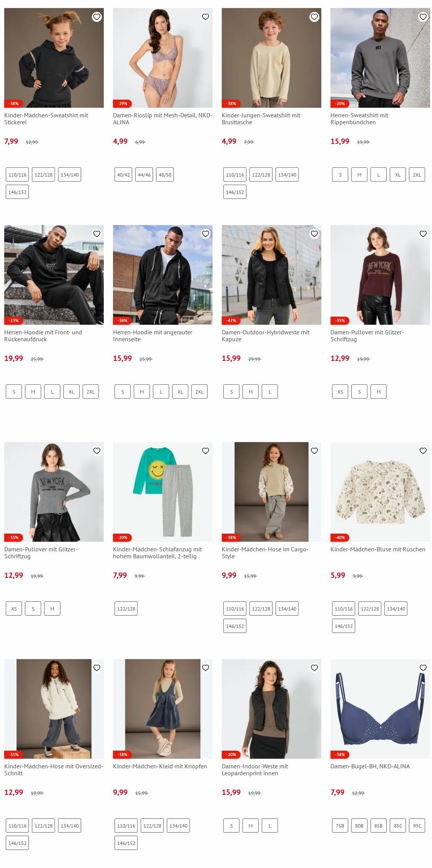Wishlist Herren-Hoodie mit angerauter Innenseite
This screenshot has height=868, width=432.
click(x=206, y=234)
